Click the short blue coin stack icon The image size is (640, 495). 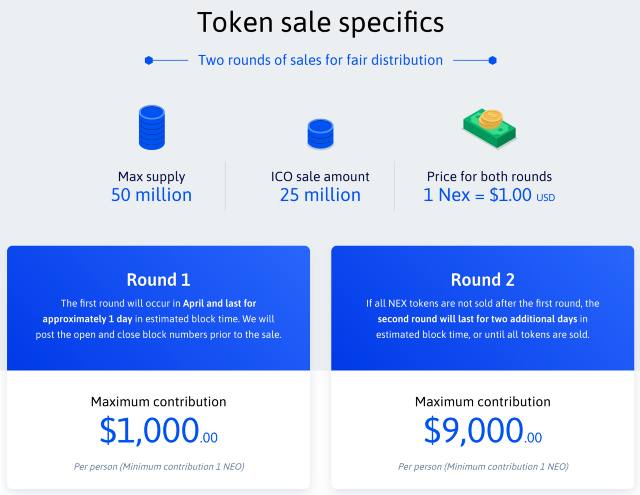coord(320,134)
